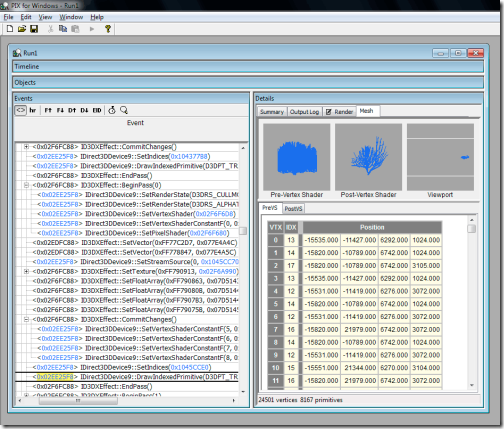The image size is (504, 429).
Task: Select the Mesh tab
Action: 367,111
